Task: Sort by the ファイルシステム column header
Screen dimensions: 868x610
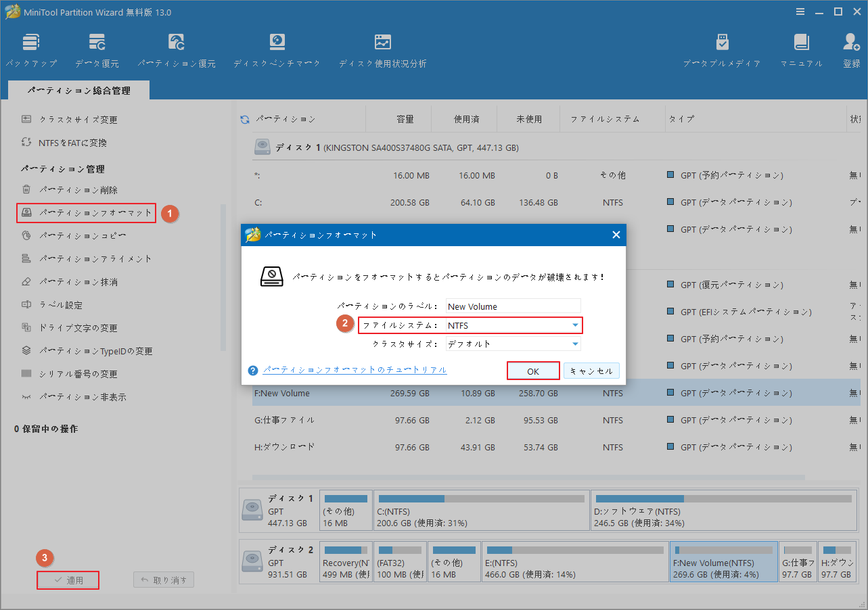Action: tap(605, 119)
